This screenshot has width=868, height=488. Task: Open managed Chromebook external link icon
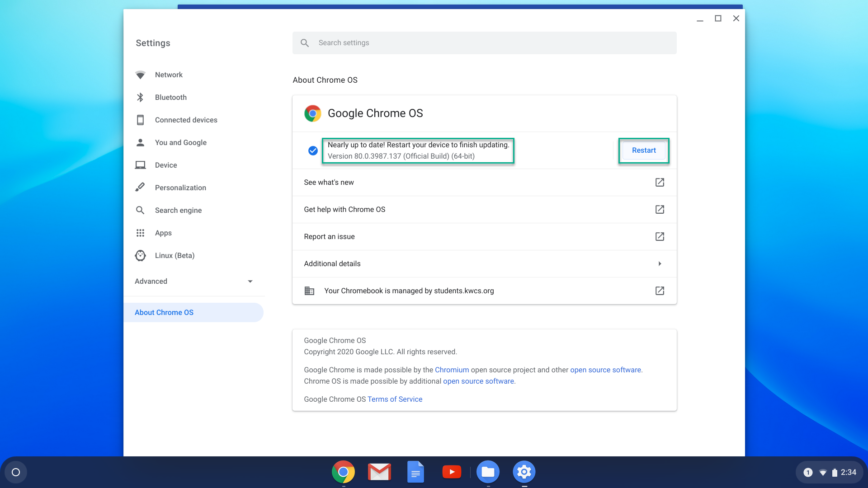click(660, 291)
